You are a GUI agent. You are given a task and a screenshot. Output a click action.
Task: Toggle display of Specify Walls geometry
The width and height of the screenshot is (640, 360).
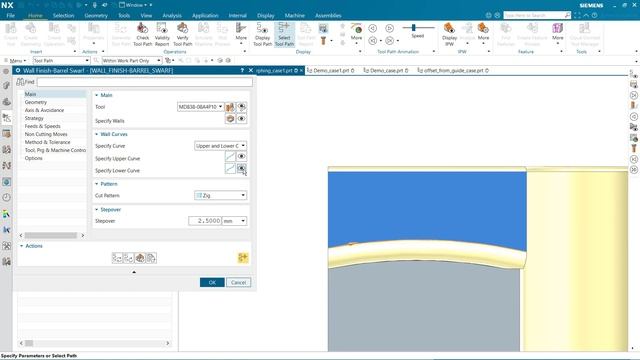tap(242, 119)
